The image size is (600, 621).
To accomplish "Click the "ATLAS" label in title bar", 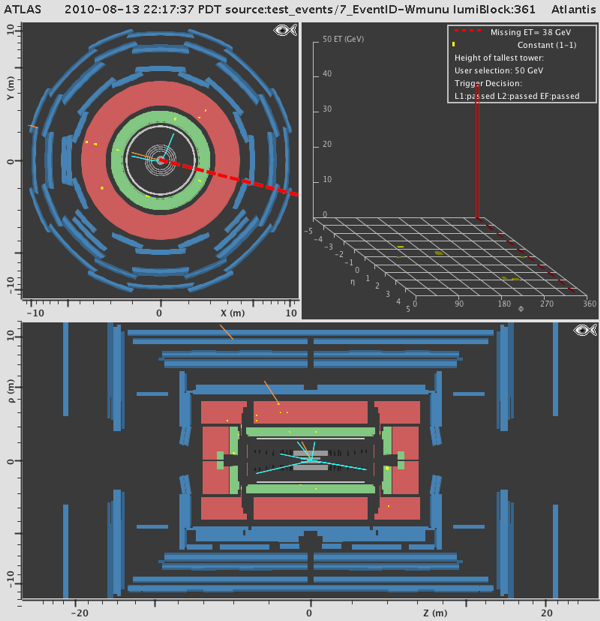I will coord(23,7).
